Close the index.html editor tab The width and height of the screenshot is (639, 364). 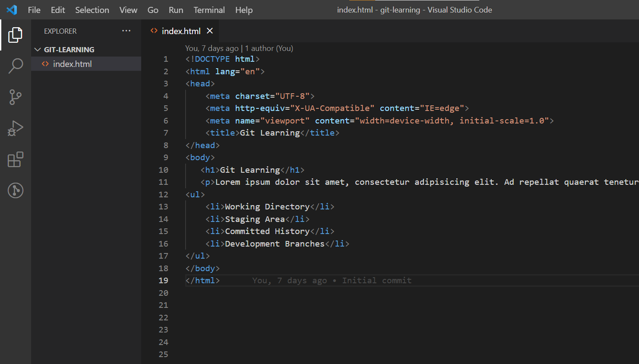pyautogui.click(x=210, y=31)
